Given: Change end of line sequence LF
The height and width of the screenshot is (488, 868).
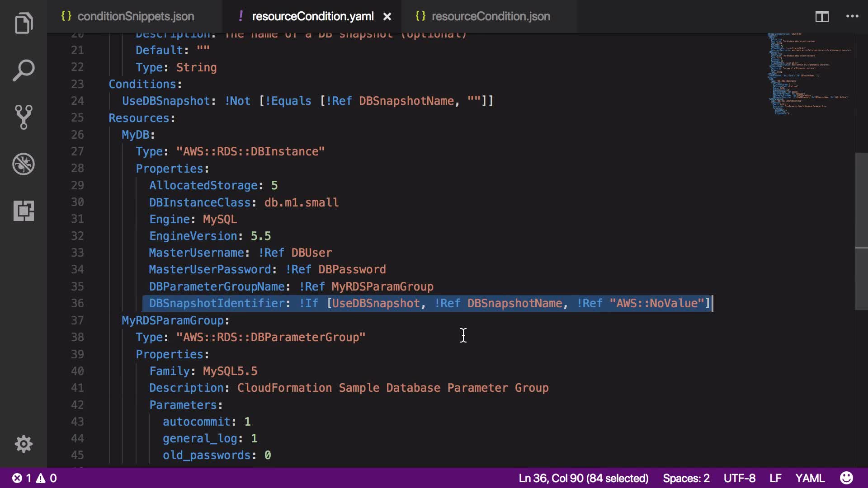Looking at the screenshot, I should pos(775,478).
